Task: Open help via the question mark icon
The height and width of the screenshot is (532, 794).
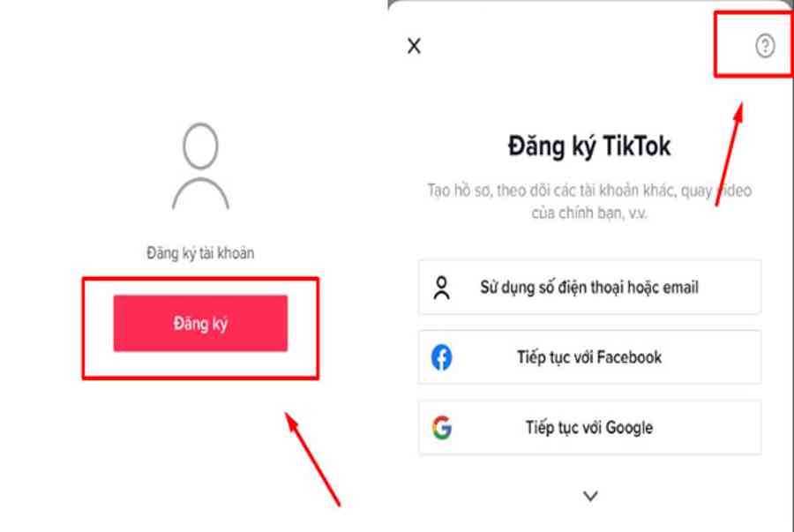Action: 765,46
